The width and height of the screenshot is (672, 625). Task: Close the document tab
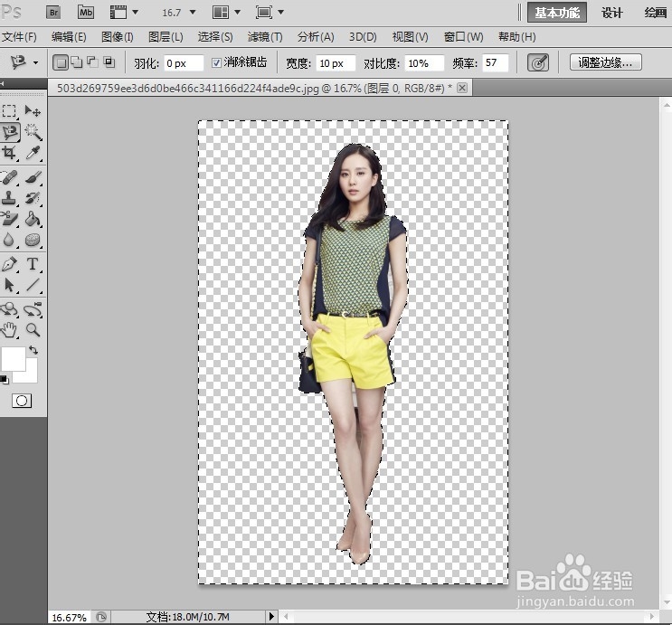(x=462, y=88)
